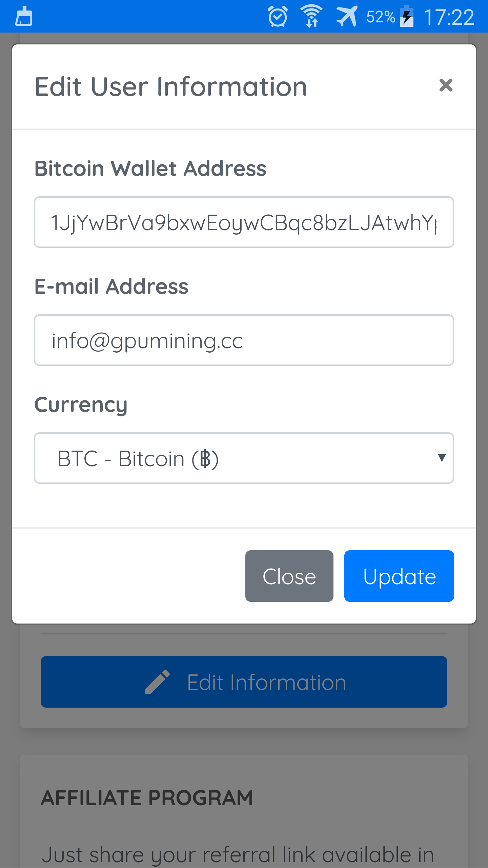Dismiss the dialog with the X icon
The width and height of the screenshot is (488, 868).
(446, 85)
